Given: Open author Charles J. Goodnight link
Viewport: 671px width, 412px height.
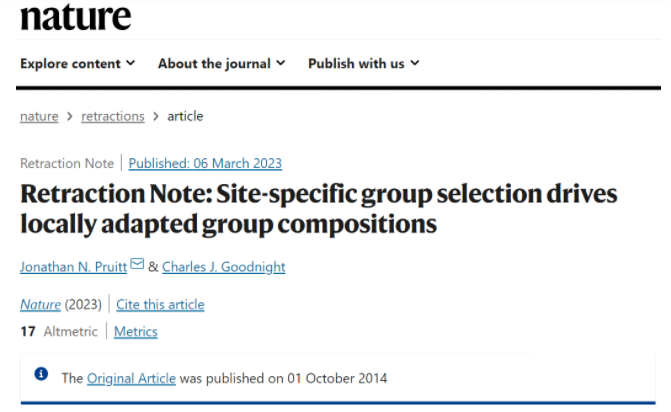Looking at the screenshot, I should [224, 267].
